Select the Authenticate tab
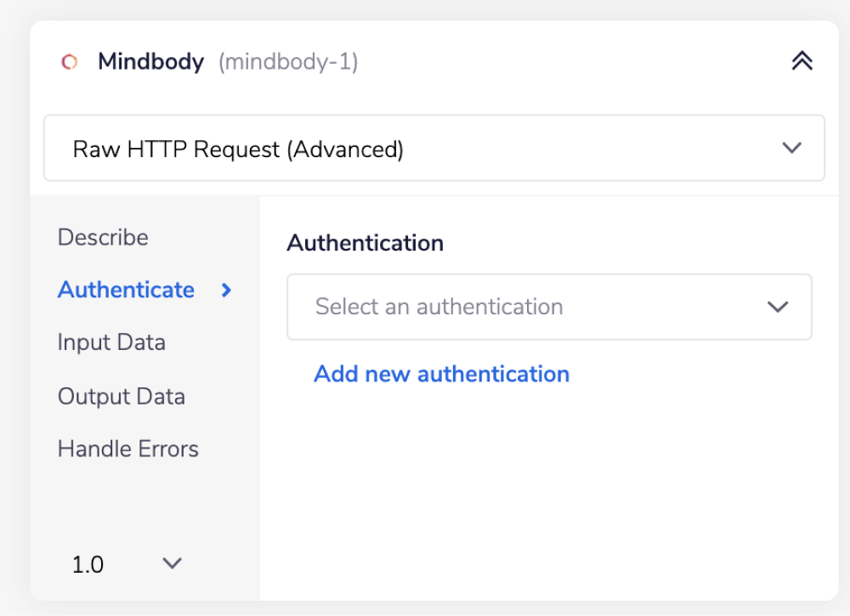 click(x=126, y=290)
